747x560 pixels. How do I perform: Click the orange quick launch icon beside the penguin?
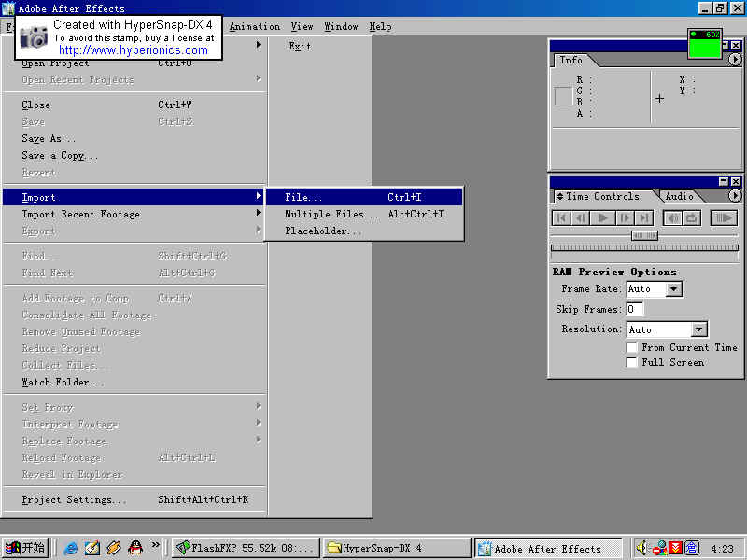pyautogui.click(x=113, y=548)
